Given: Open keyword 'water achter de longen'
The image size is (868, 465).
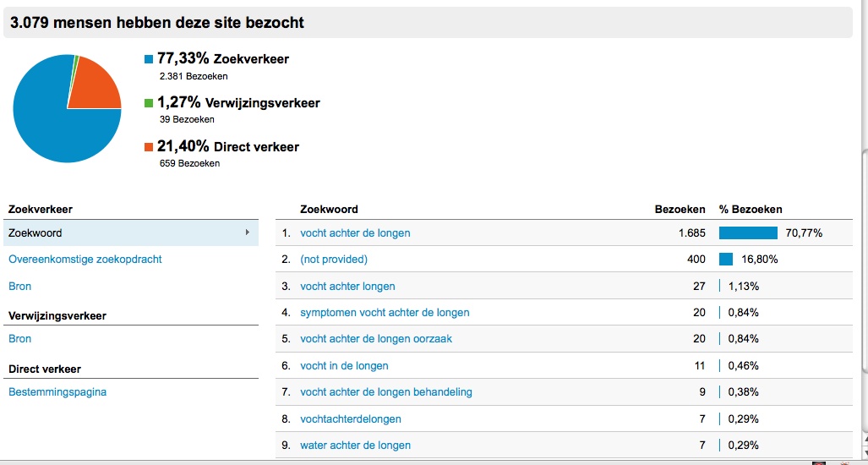Looking at the screenshot, I should (x=355, y=445).
